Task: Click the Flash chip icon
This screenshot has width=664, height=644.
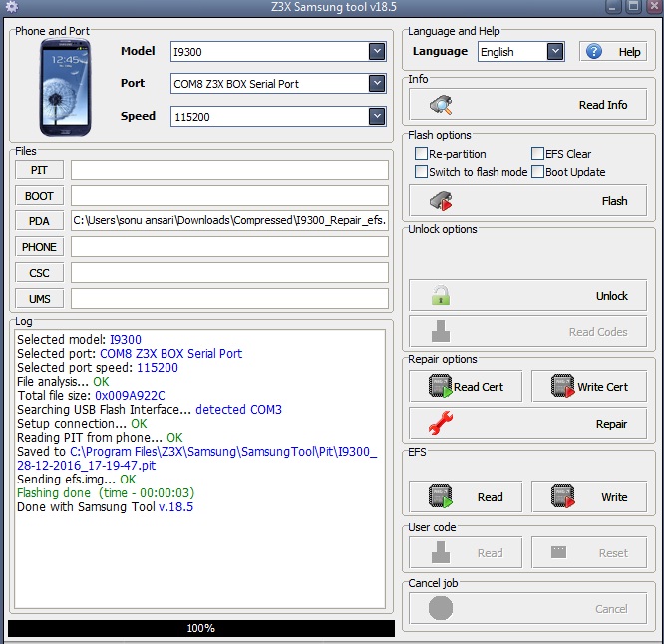Action: pyautogui.click(x=441, y=201)
